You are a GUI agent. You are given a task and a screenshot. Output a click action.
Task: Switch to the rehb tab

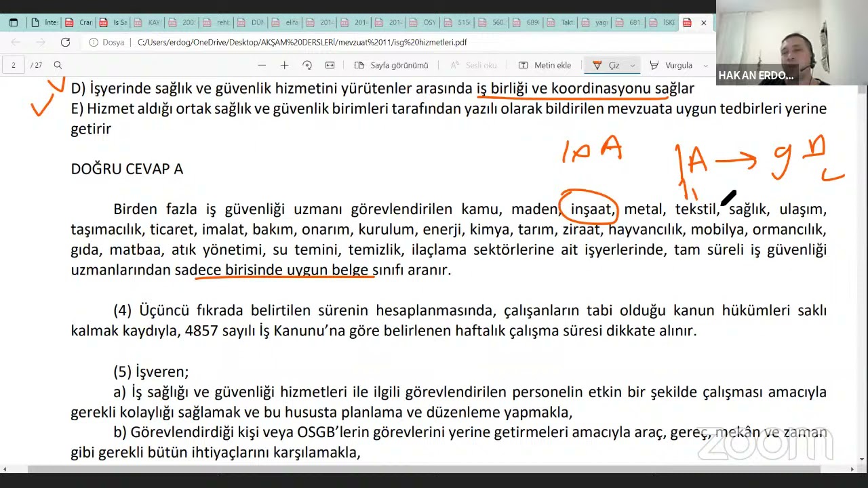[216, 22]
